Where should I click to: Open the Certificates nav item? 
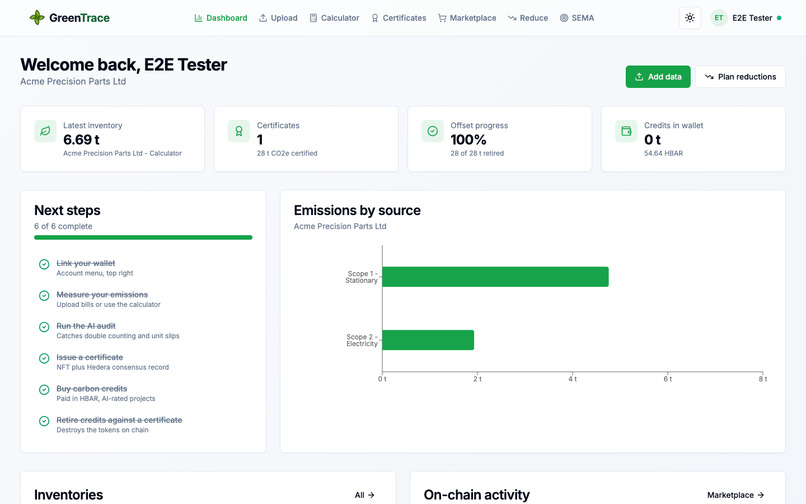pyautogui.click(x=399, y=18)
